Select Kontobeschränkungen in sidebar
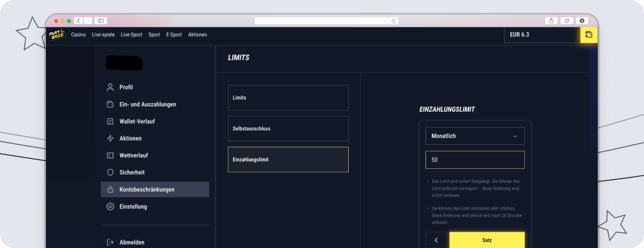The image size is (644, 248). [x=155, y=190]
